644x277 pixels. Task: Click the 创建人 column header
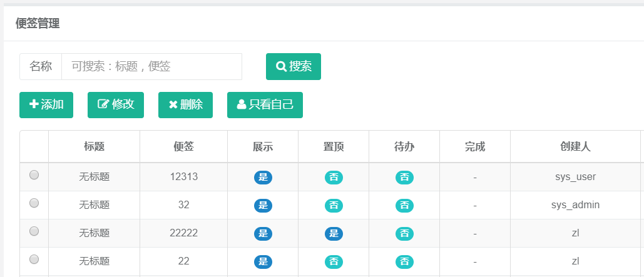pos(575,146)
